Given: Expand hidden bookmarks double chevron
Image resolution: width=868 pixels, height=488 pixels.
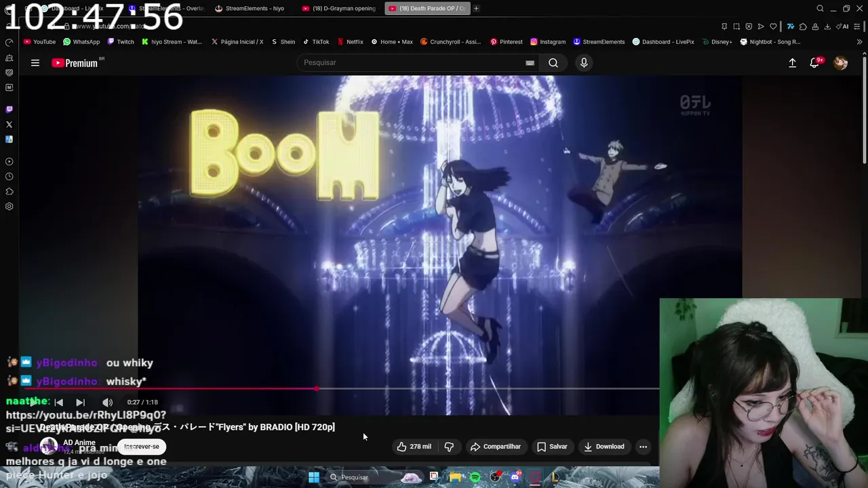Looking at the screenshot, I should coord(859,42).
